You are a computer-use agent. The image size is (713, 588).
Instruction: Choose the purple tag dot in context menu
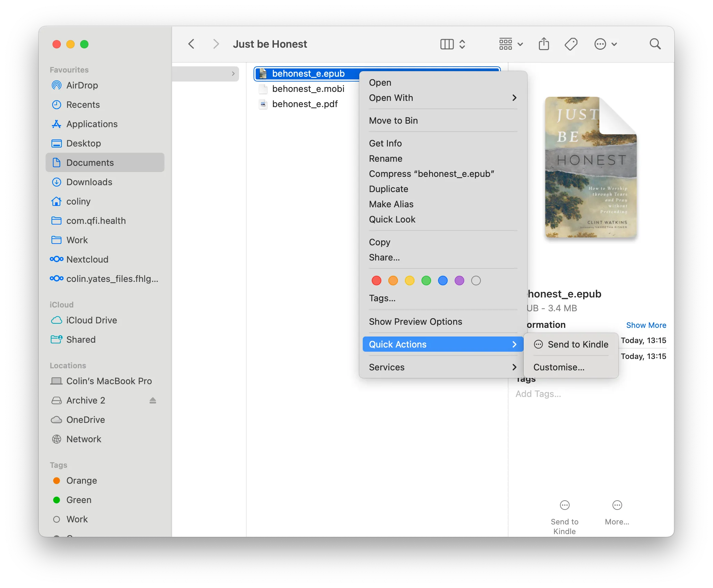pyautogui.click(x=459, y=281)
